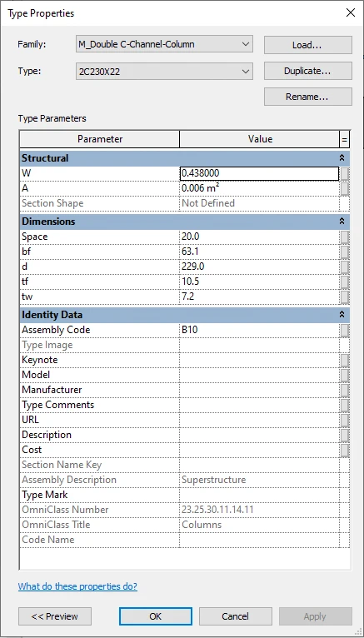This screenshot has height=638, width=364.
Task: Click the equals column header button
Action: [345, 139]
